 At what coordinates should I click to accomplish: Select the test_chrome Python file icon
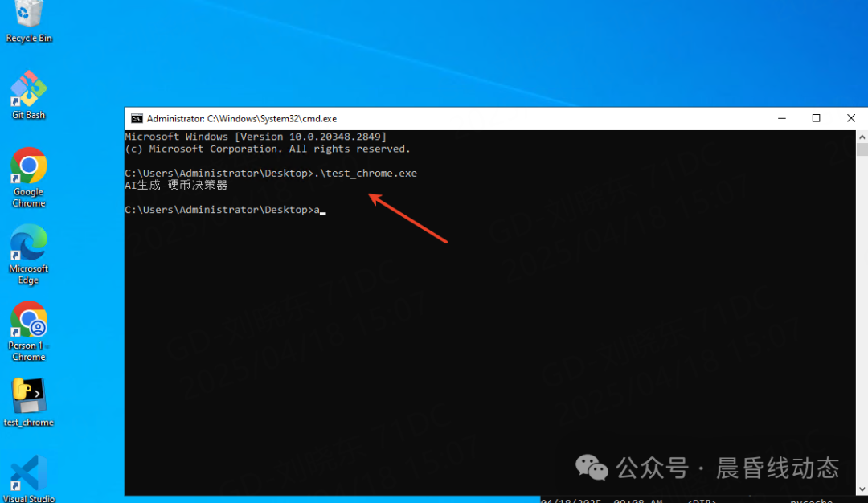(29, 400)
